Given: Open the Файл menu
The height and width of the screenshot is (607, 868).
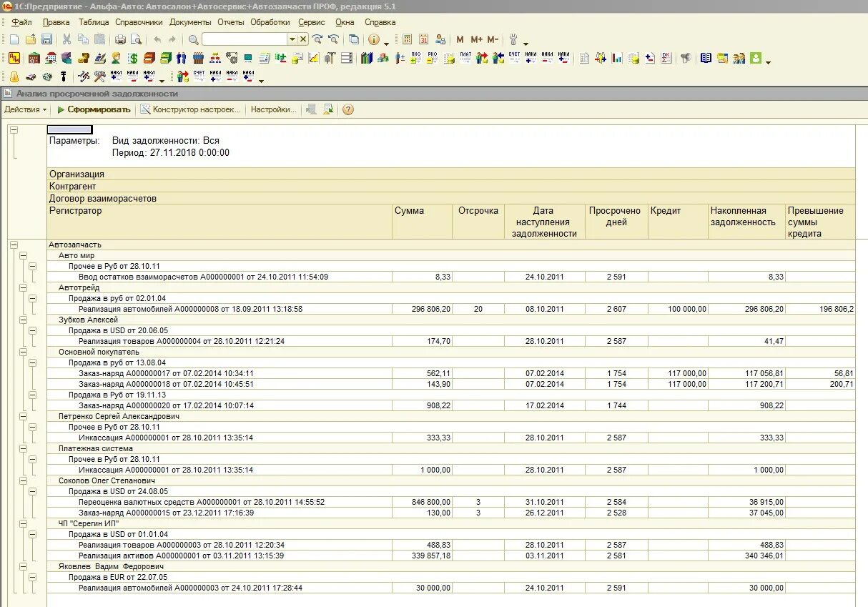Looking at the screenshot, I should [22, 22].
